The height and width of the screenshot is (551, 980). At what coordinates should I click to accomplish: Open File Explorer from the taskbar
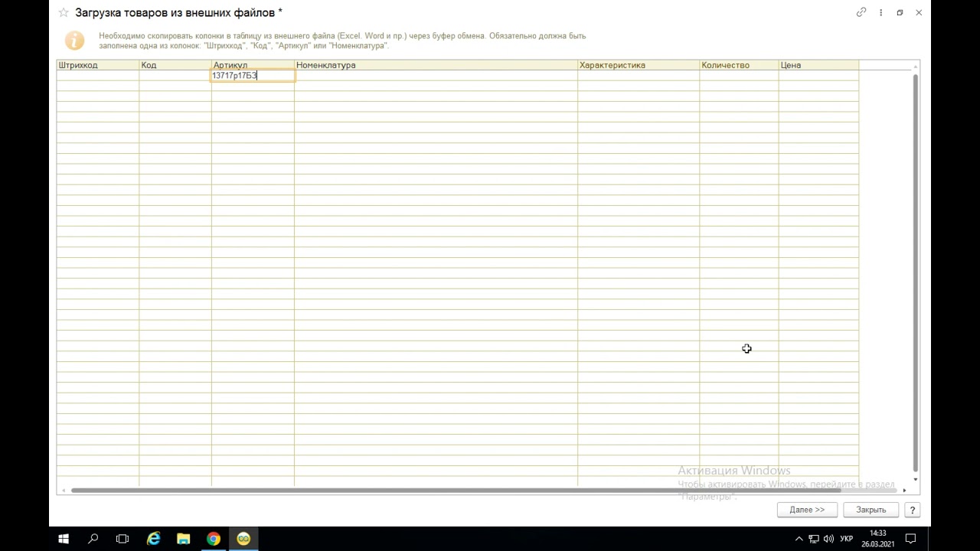point(184,539)
